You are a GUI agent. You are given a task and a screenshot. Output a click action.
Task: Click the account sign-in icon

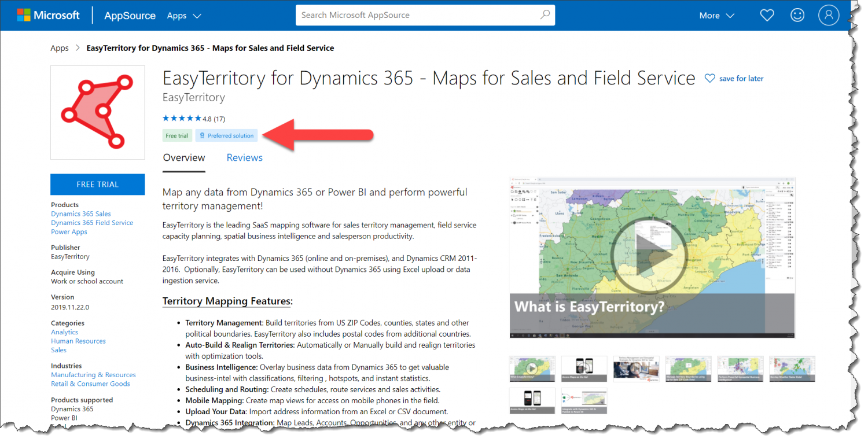(x=829, y=14)
